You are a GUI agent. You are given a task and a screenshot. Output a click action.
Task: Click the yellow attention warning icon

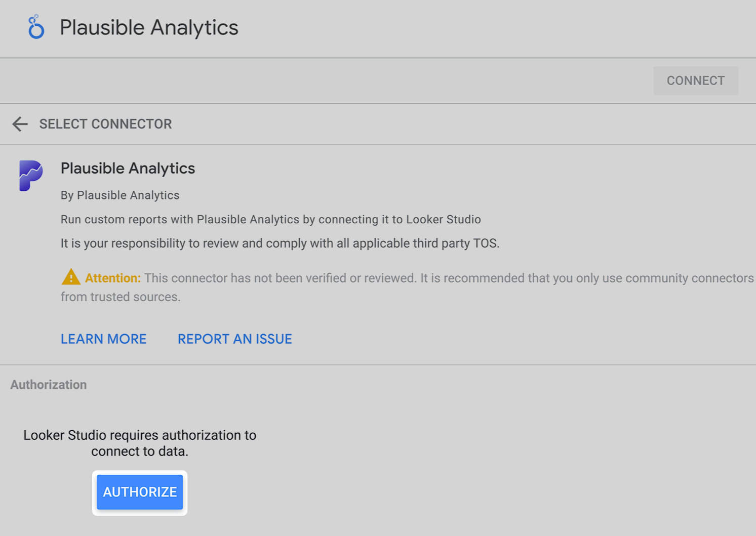point(71,277)
